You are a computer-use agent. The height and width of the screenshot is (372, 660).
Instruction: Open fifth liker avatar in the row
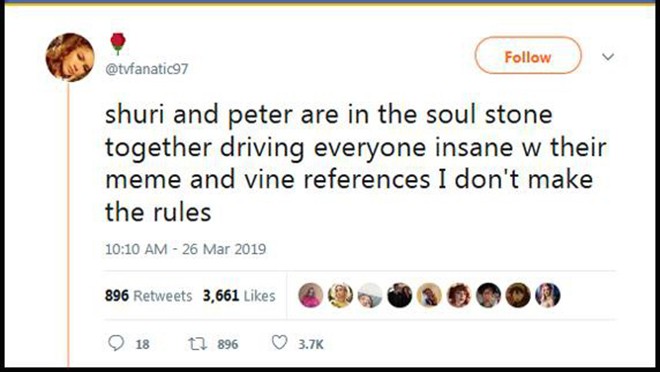pos(429,295)
